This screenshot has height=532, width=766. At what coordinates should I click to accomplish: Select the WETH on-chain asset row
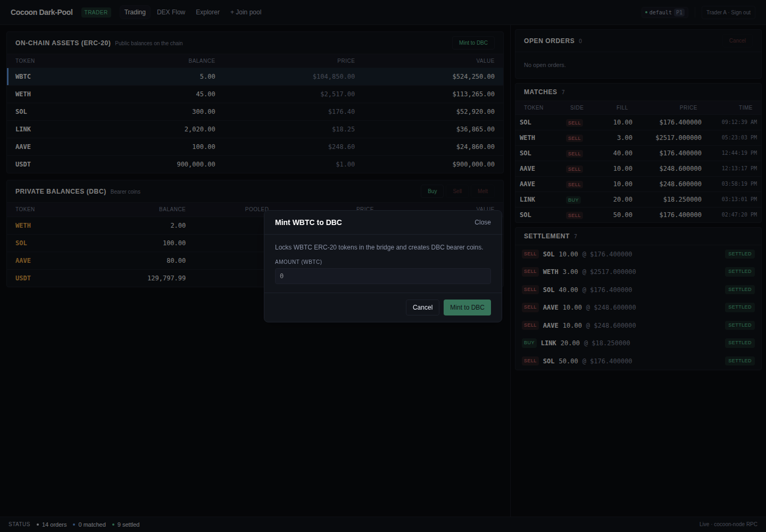click(255, 94)
